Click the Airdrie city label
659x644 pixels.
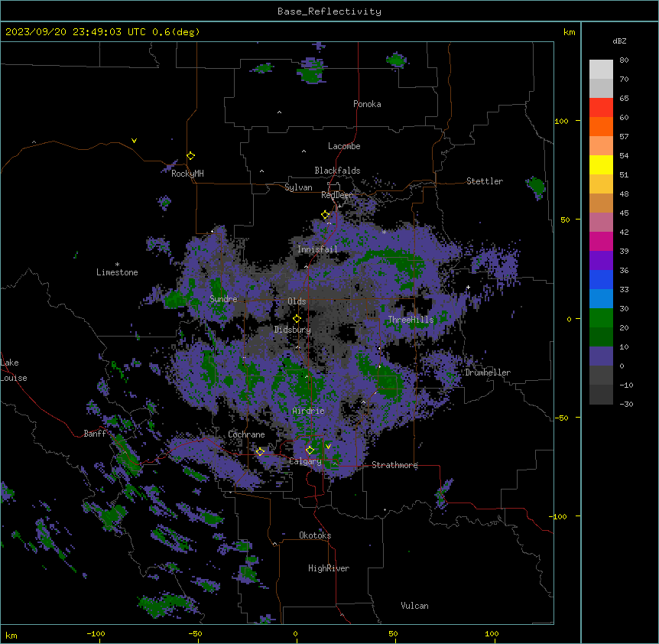tap(309, 411)
